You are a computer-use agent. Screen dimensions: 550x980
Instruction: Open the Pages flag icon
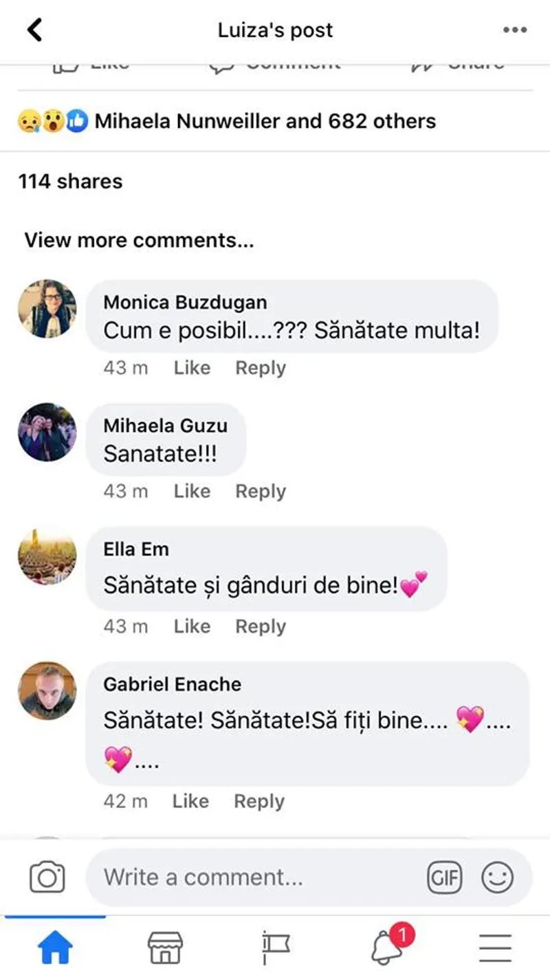pos(276,949)
